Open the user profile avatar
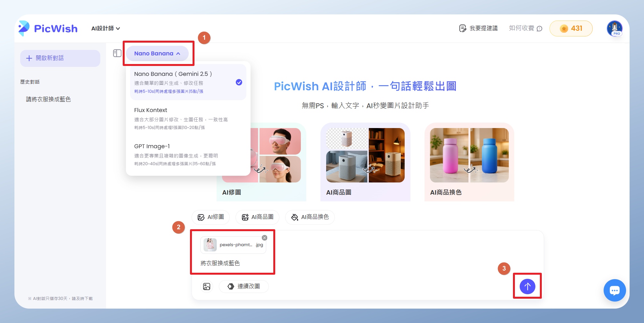 614,28
